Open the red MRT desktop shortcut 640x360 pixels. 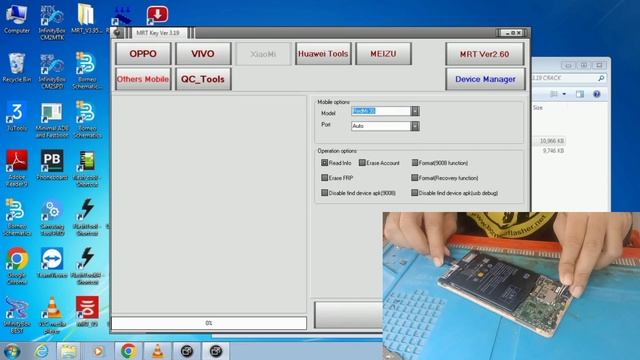point(87,312)
